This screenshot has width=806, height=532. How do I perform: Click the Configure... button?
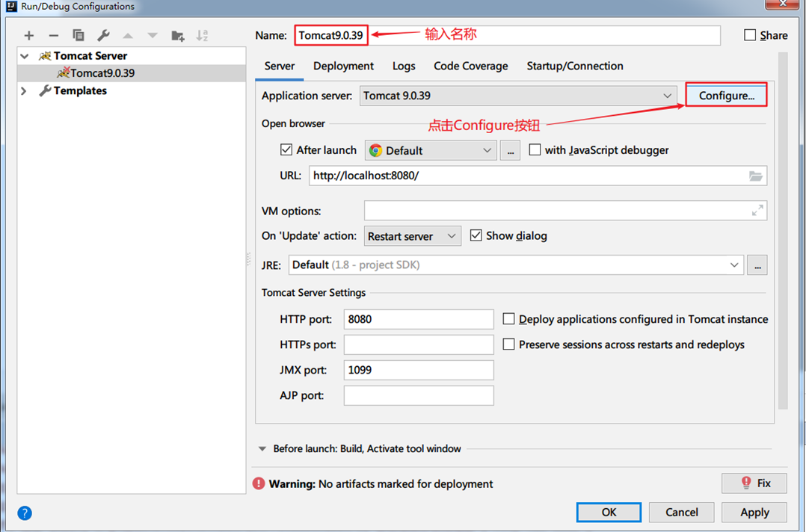[726, 96]
